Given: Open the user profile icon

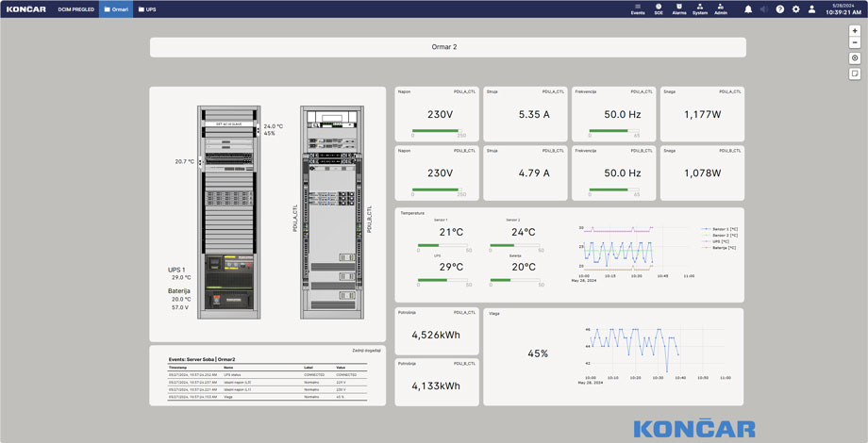Looking at the screenshot, I should pyautogui.click(x=811, y=8).
